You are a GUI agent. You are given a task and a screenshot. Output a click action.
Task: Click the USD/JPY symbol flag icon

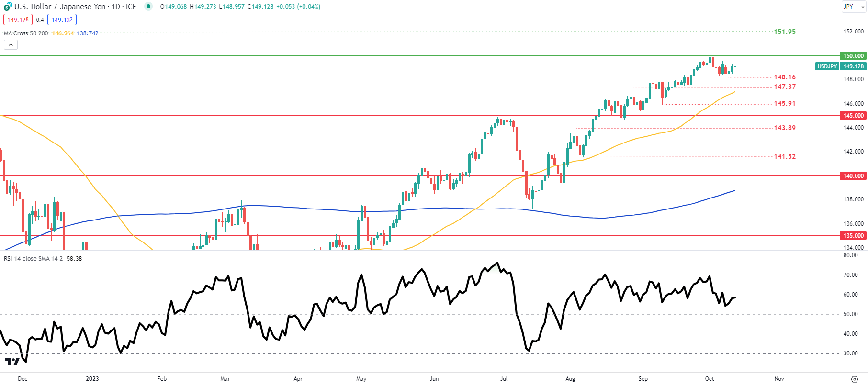[7, 7]
